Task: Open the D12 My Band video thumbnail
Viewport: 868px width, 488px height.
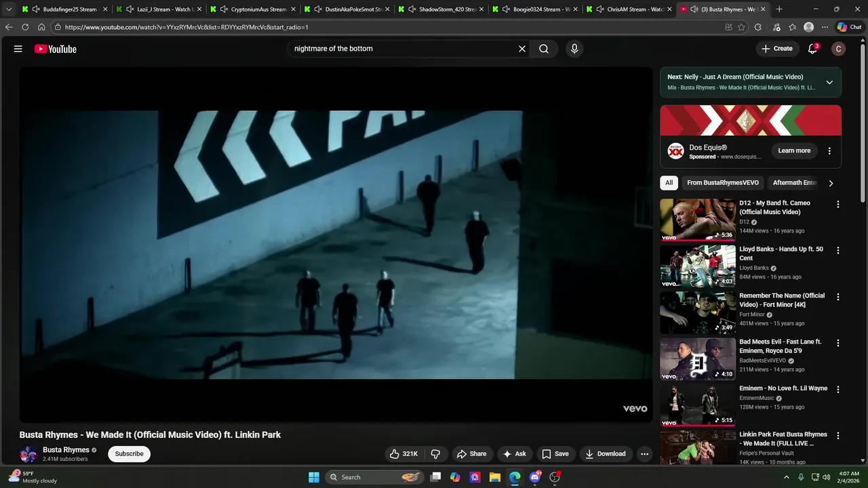Action: coord(698,220)
